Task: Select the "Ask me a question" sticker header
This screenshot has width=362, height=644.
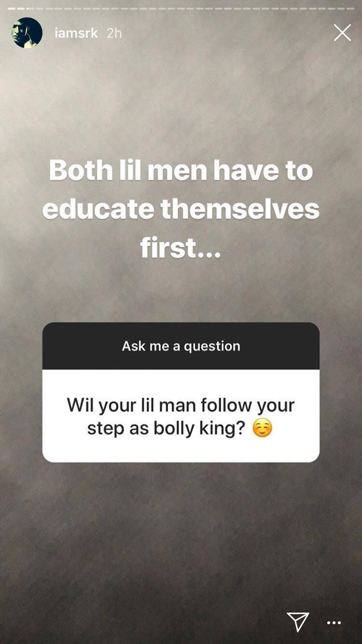Action: coord(181,346)
